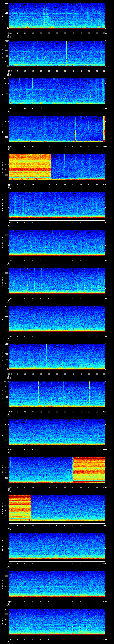Click the 19:31:00 start time label

point(9,109)
